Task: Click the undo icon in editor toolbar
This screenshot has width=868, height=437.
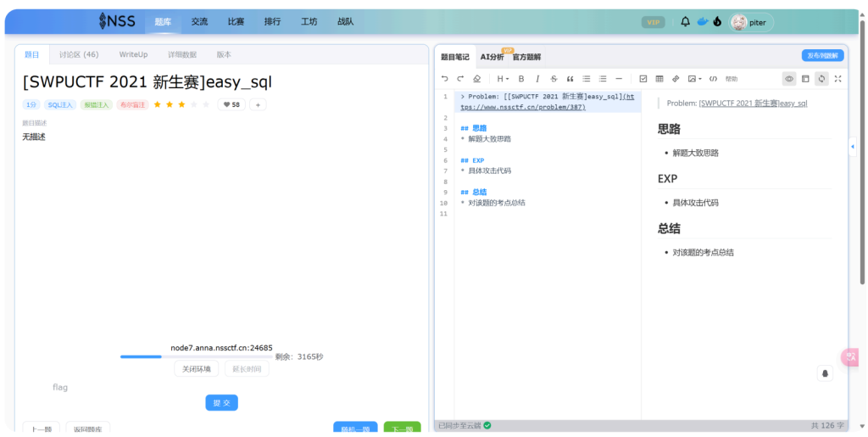Action: coord(445,79)
